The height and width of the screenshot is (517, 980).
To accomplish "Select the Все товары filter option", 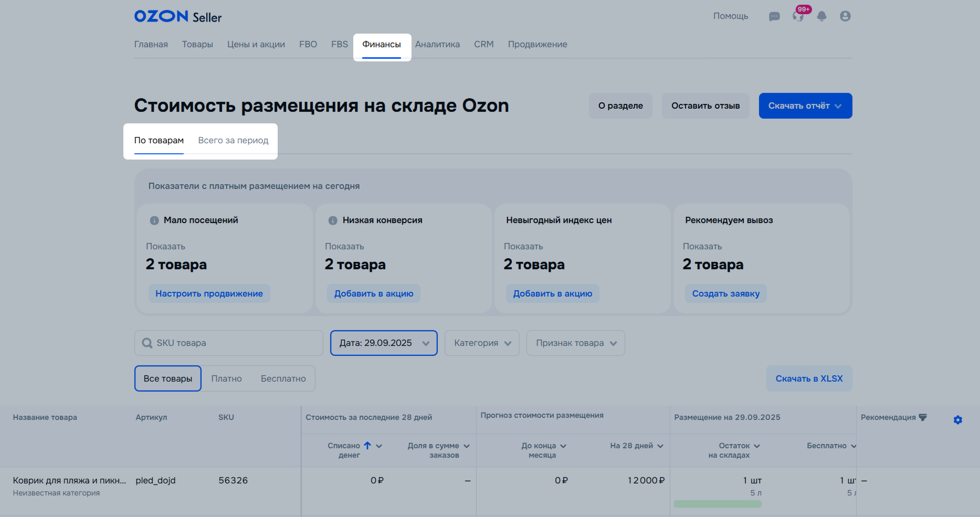I will pos(168,378).
